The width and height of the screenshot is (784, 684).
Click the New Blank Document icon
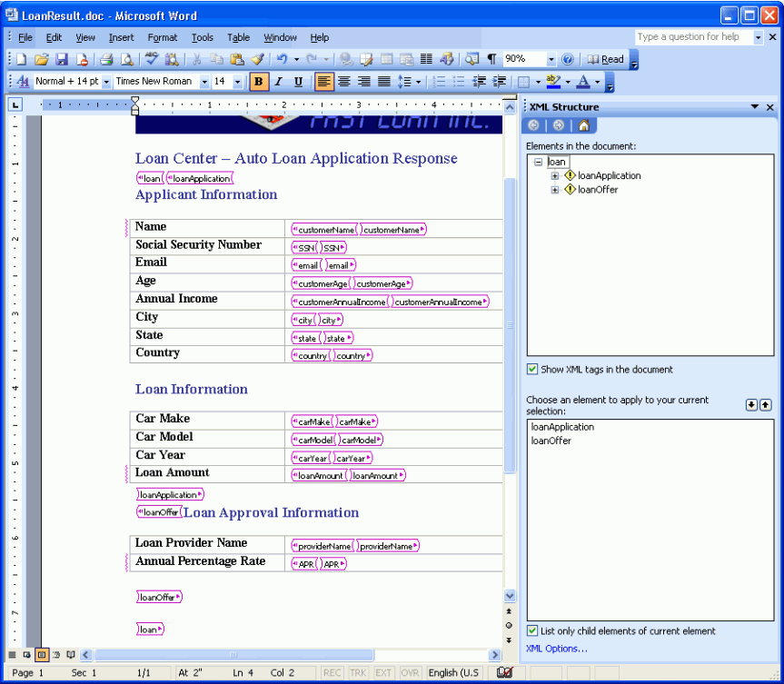pyautogui.click(x=21, y=60)
